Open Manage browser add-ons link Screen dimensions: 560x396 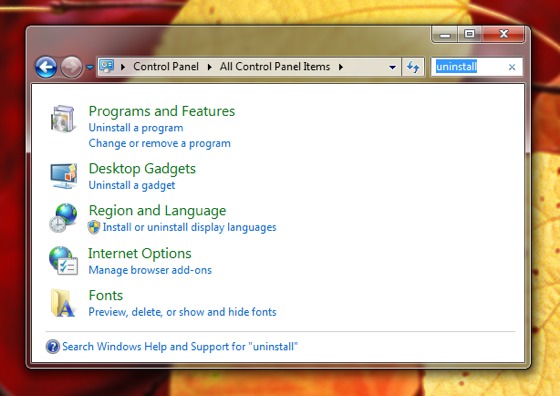[150, 270]
